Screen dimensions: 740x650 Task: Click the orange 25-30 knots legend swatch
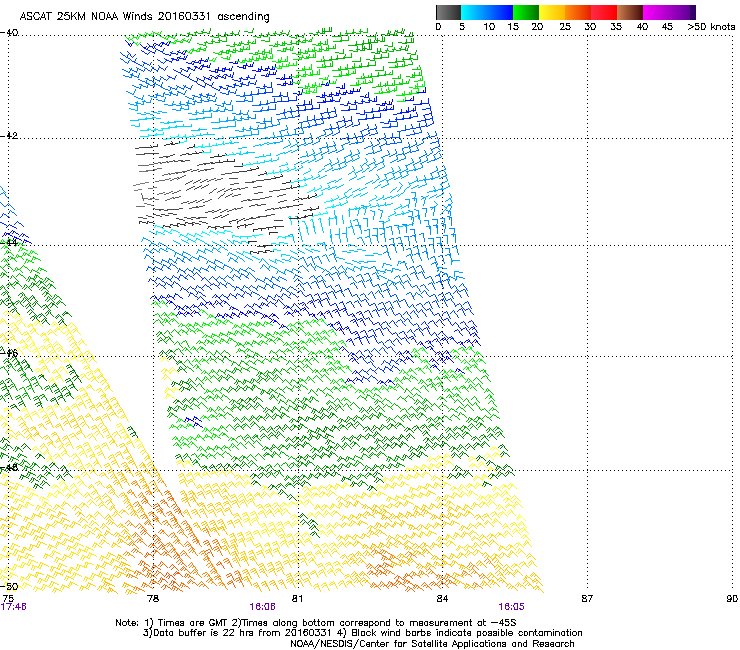[578, 12]
